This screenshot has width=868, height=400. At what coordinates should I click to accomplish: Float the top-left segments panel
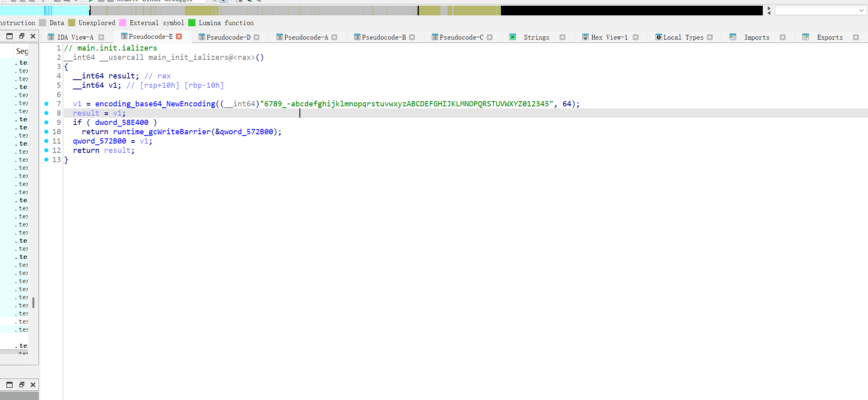click(22, 36)
